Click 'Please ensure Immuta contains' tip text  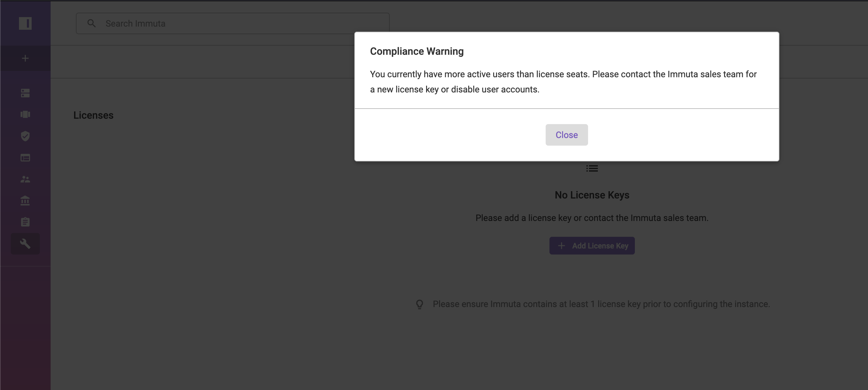601,304
